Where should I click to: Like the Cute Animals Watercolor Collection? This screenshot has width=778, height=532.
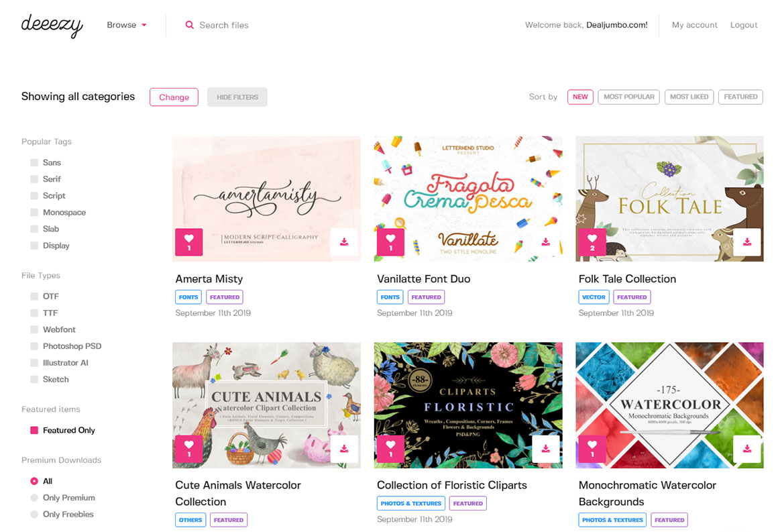point(188,449)
